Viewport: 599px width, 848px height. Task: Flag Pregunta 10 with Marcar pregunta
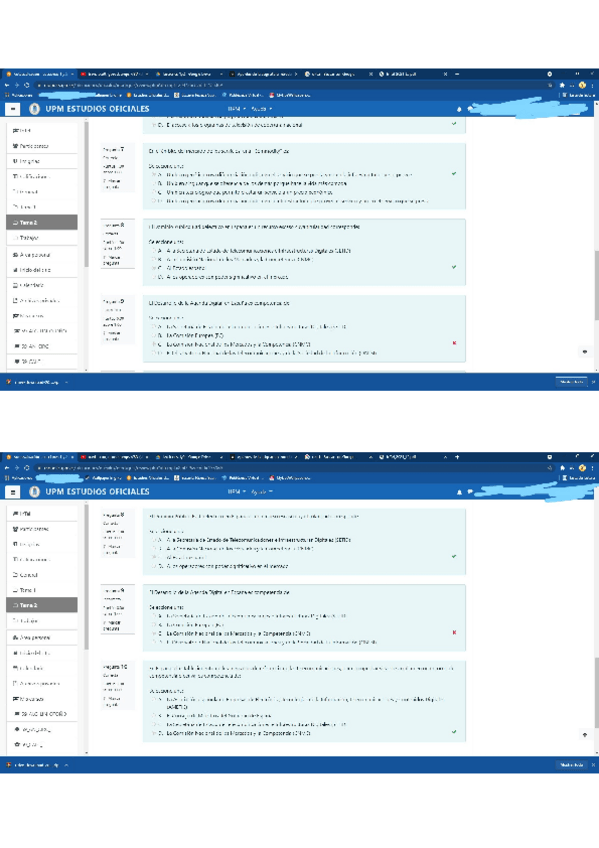tap(112, 701)
